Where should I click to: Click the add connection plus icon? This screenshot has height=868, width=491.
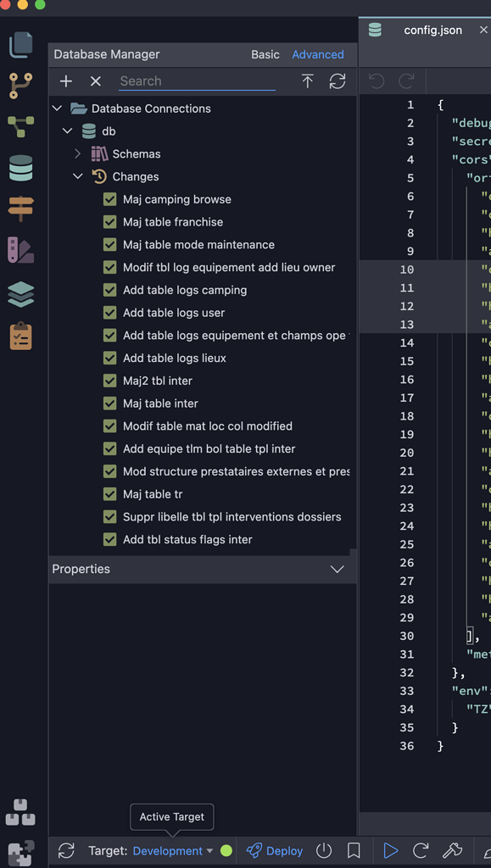pos(65,81)
